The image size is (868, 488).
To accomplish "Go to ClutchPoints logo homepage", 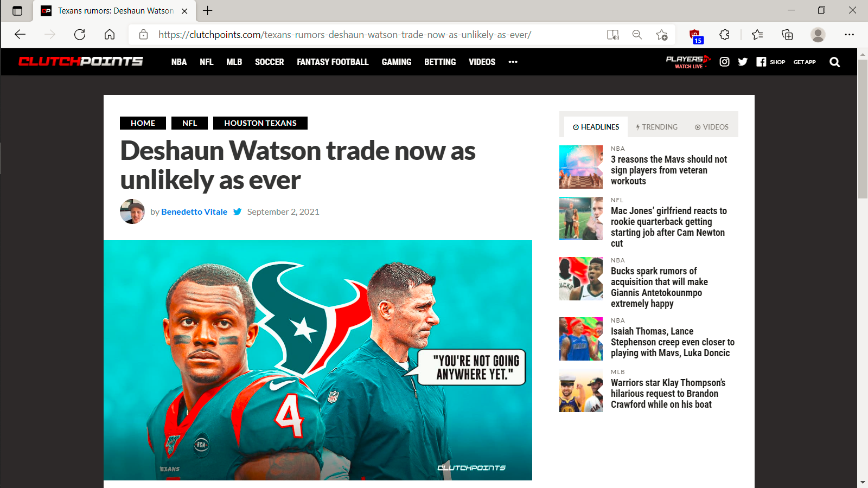I will click(x=81, y=61).
